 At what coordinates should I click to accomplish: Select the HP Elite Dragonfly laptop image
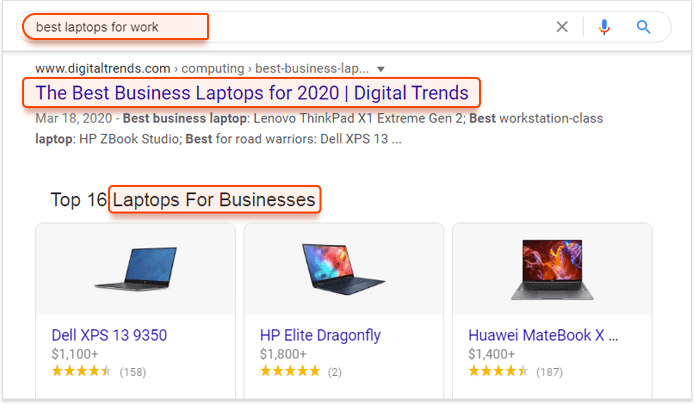[343, 269]
